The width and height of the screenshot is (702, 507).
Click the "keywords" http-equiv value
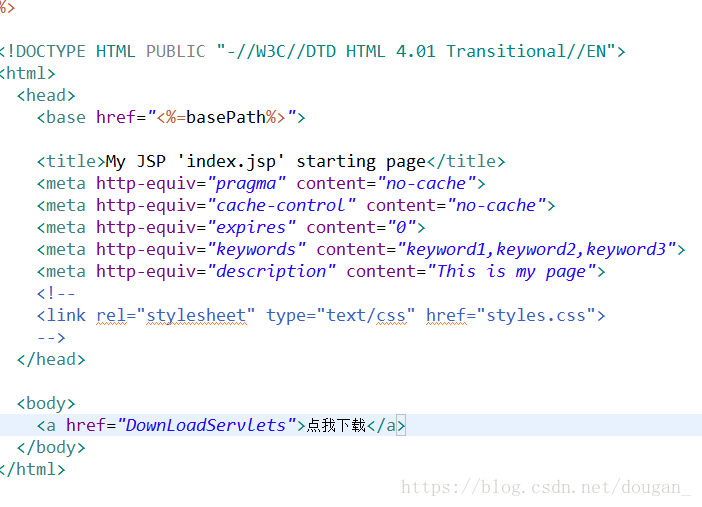pos(256,249)
